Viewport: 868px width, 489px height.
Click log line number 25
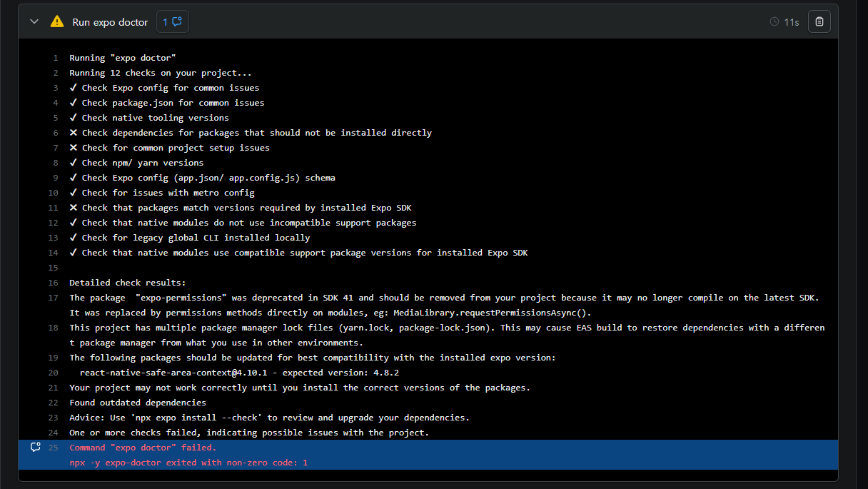[x=53, y=448]
